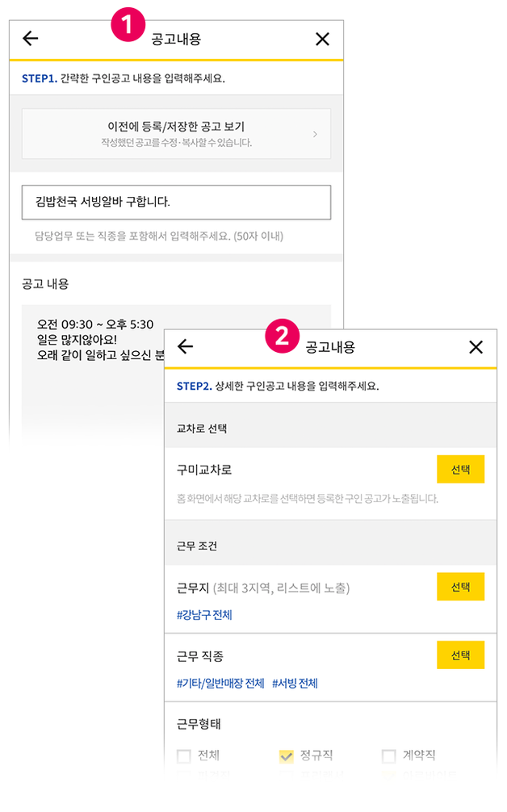Open 이전에 등록/저장한 공고 보기

(x=176, y=133)
